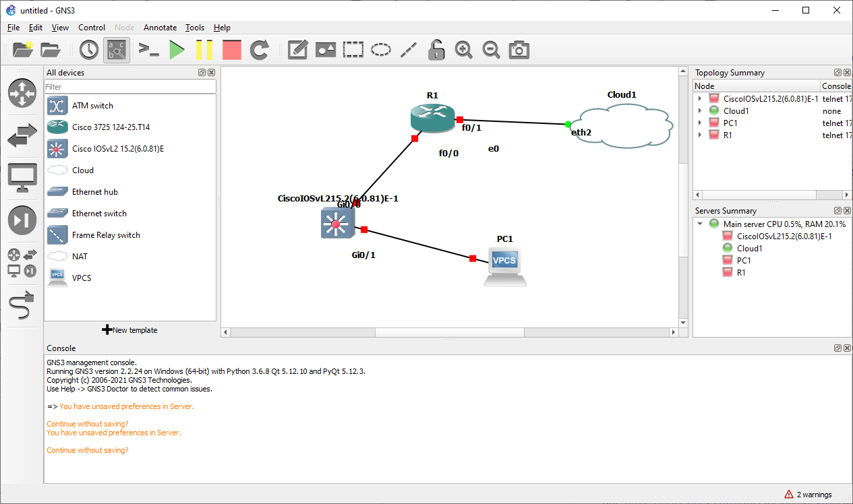Screen dimensions: 853x504
Task: Close the All devices panel
Action: (212, 73)
